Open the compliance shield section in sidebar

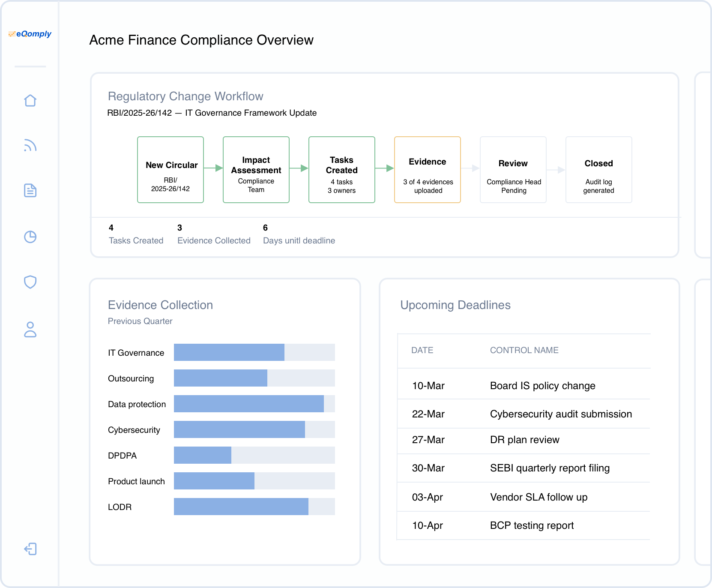[x=30, y=282]
